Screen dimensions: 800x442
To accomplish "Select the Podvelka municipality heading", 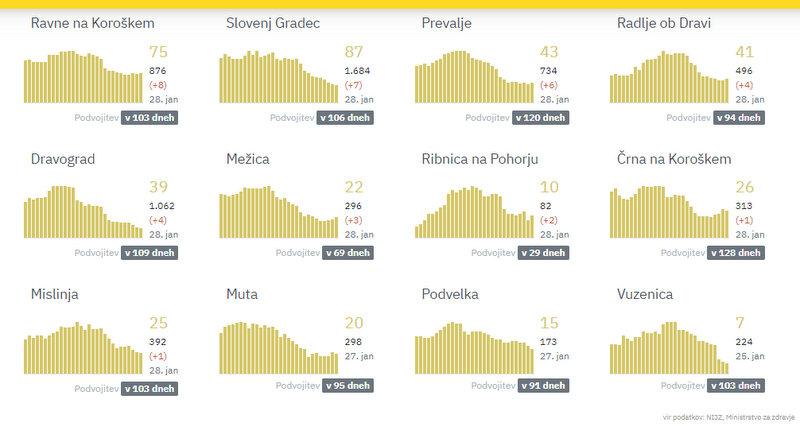I will click(x=450, y=295).
